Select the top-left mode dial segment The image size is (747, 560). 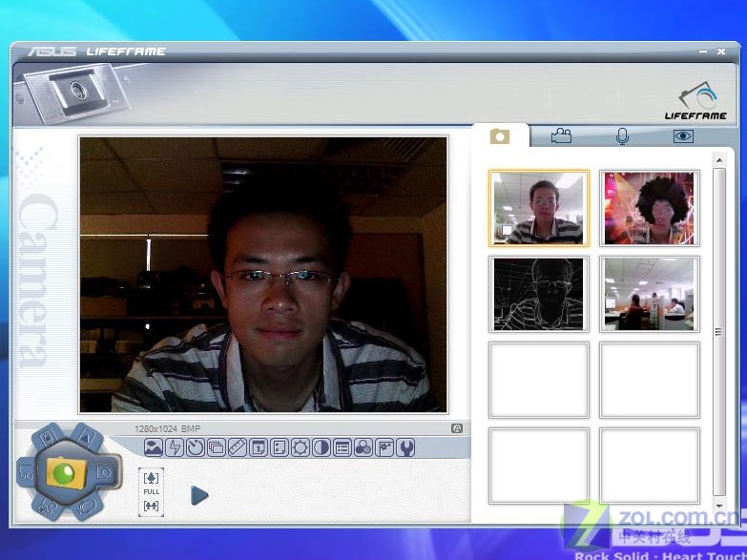point(48,437)
